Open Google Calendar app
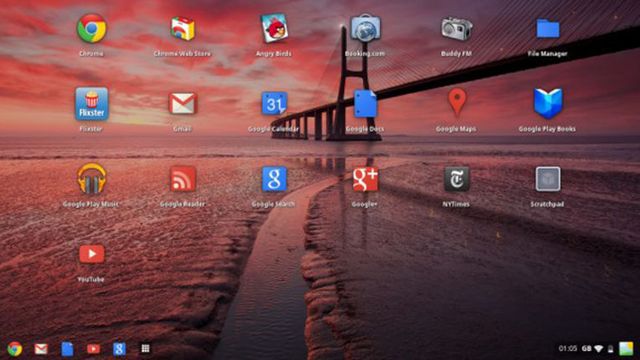This screenshot has height=360, width=640. tap(274, 103)
